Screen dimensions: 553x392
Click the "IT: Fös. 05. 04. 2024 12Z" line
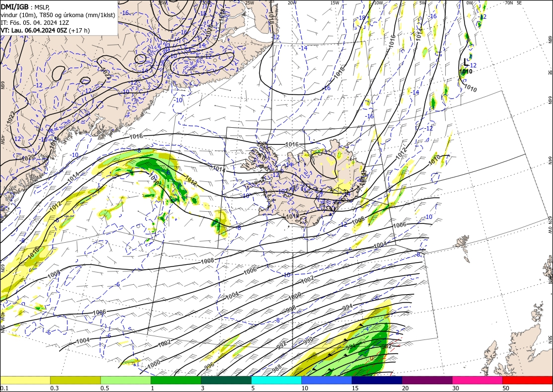pos(34,23)
